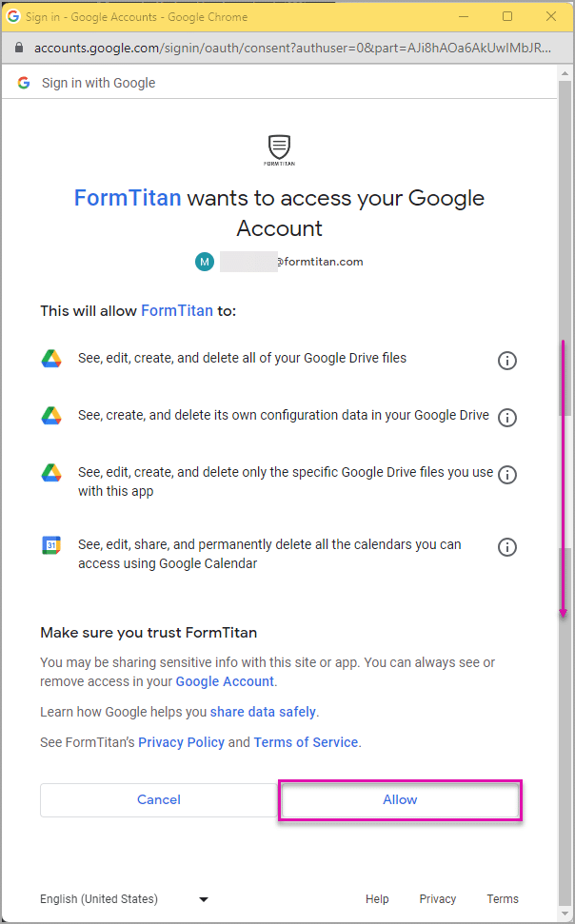Click the FormTitan shield logo
The height and width of the screenshot is (924, 575).
pyautogui.click(x=280, y=150)
